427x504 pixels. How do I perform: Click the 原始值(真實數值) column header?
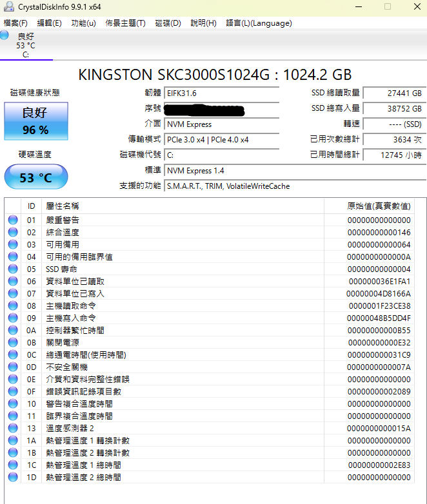(x=369, y=206)
